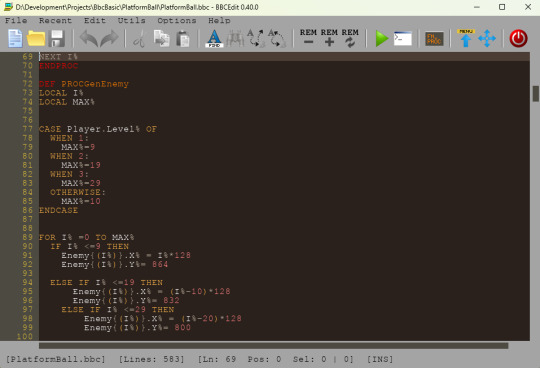
Task: Click line 72 DEF PROCGenEnemy
Action: click(84, 84)
